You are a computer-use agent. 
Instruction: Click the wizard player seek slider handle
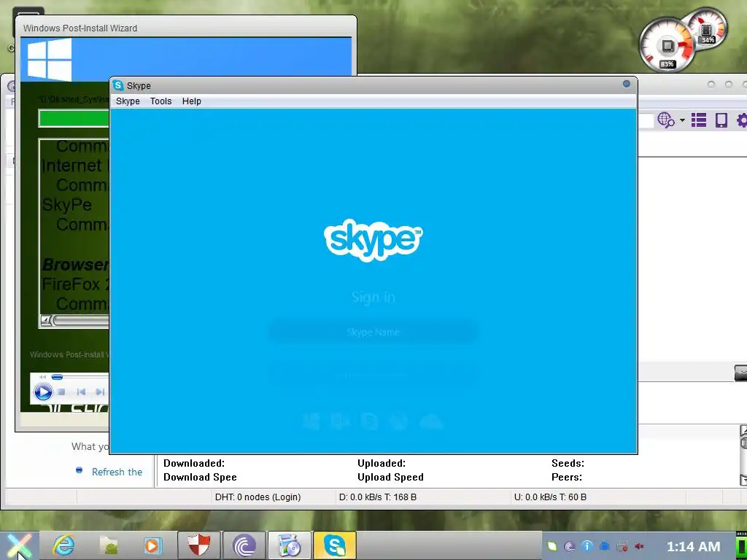coord(57,377)
